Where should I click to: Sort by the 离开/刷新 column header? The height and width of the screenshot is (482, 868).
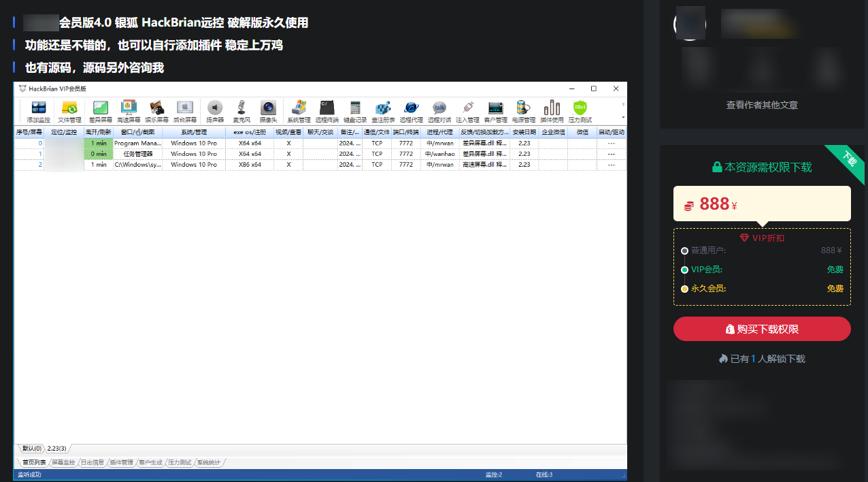point(98,132)
